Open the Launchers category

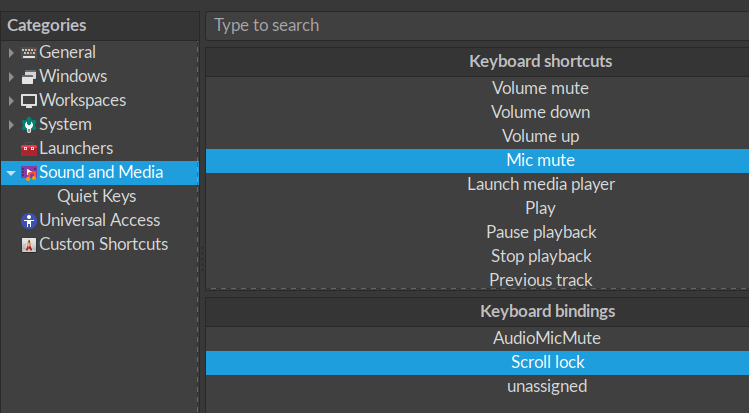pos(76,148)
